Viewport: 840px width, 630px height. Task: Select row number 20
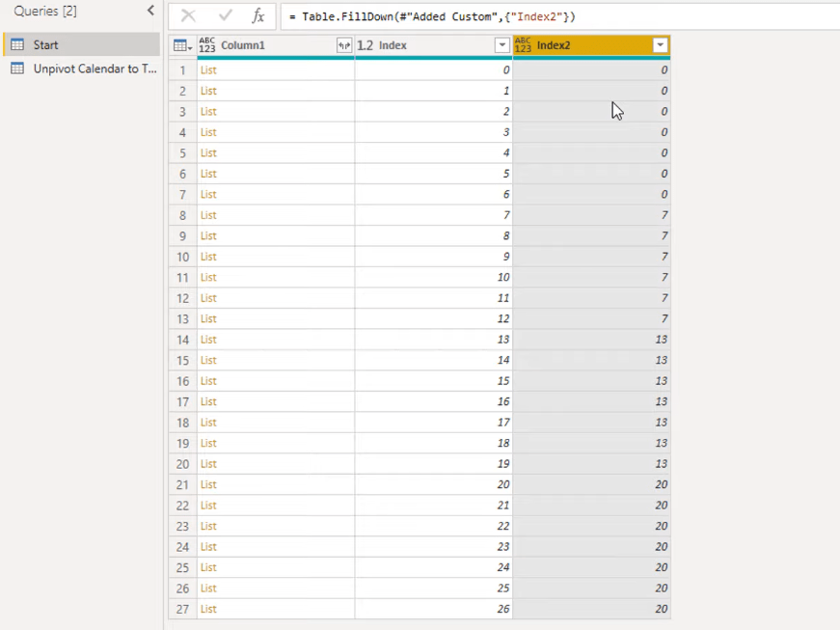[182, 464]
